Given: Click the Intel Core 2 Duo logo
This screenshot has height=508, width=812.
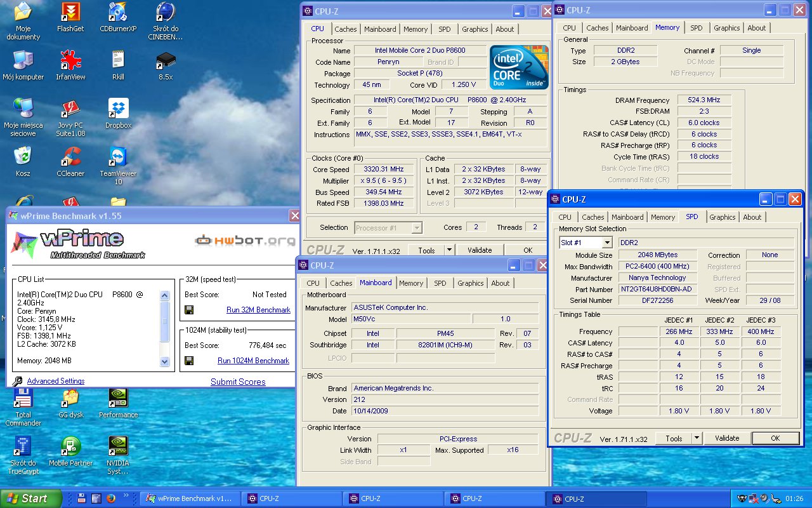Looking at the screenshot, I should [519, 67].
